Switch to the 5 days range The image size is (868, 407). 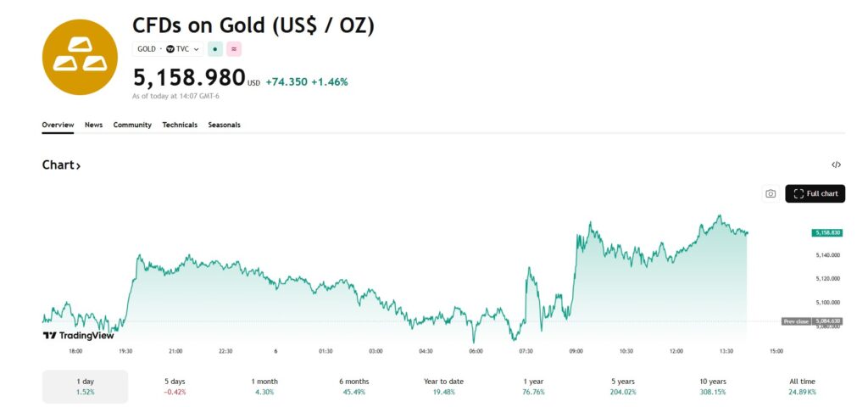175,387
